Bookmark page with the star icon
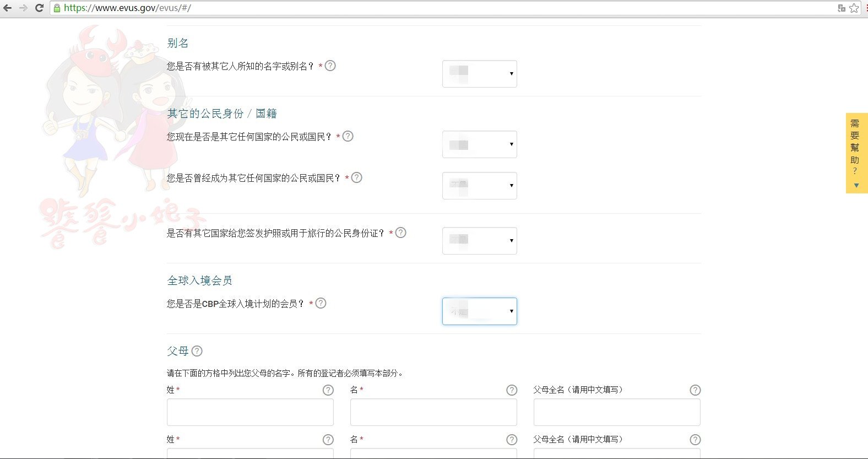Viewport: 868px width, 459px height. 854,8
